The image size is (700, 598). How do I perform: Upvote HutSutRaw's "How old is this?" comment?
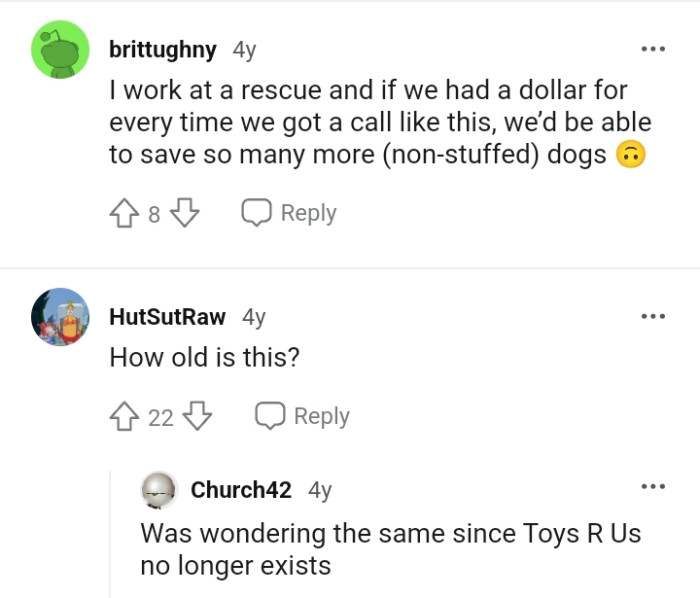point(126,416)
